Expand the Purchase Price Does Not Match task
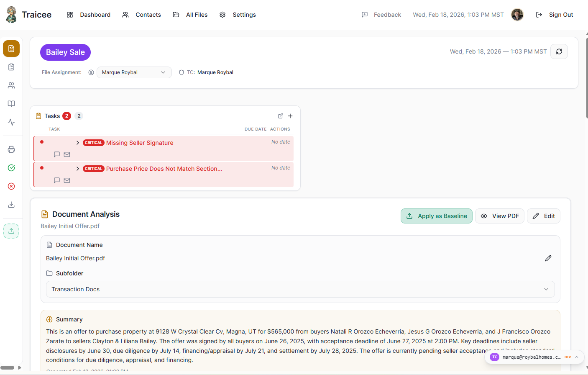 [x=78, y=169]
